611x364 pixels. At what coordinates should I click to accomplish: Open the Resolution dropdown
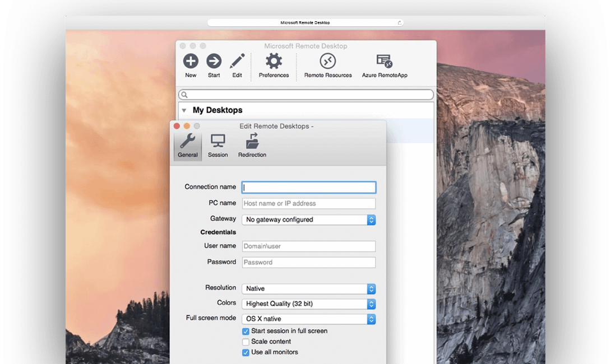click(309, 288)
